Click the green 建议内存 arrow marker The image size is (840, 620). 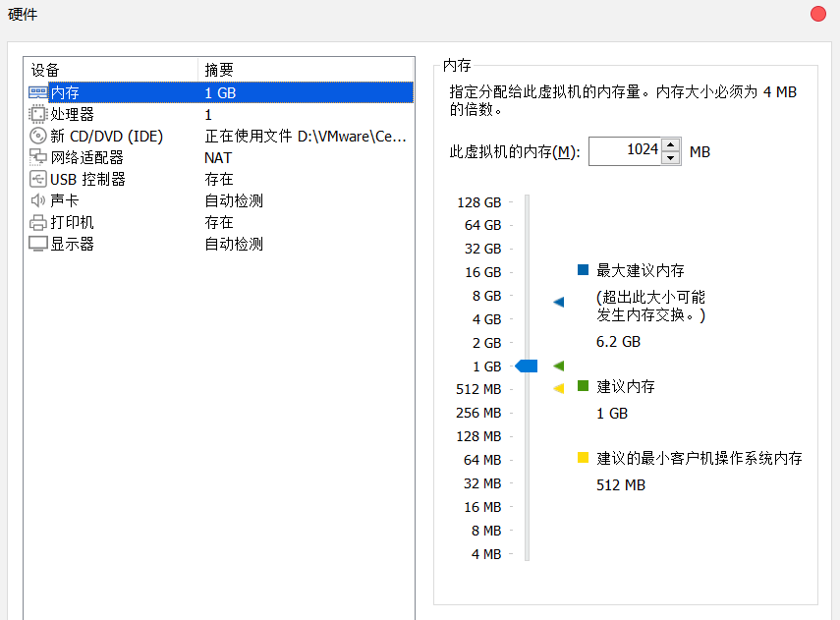click(558, 365)
